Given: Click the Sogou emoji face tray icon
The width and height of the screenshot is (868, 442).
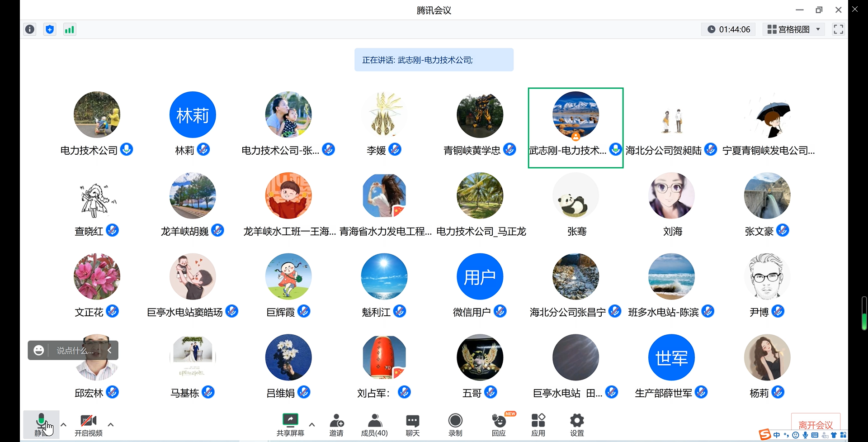Looking at the screenshot, I should click(796, 435).
